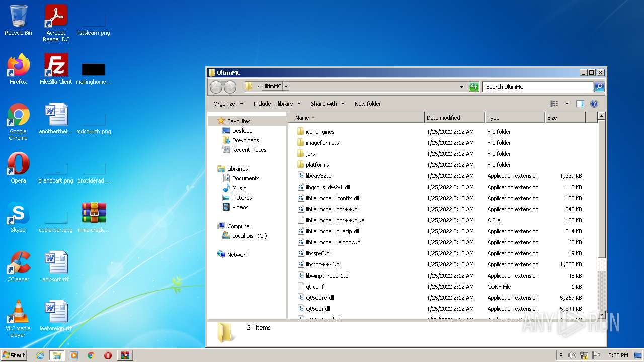644x362 pixels.
Task: Select the libeay32.dll file
Action: tap(319, 176)
